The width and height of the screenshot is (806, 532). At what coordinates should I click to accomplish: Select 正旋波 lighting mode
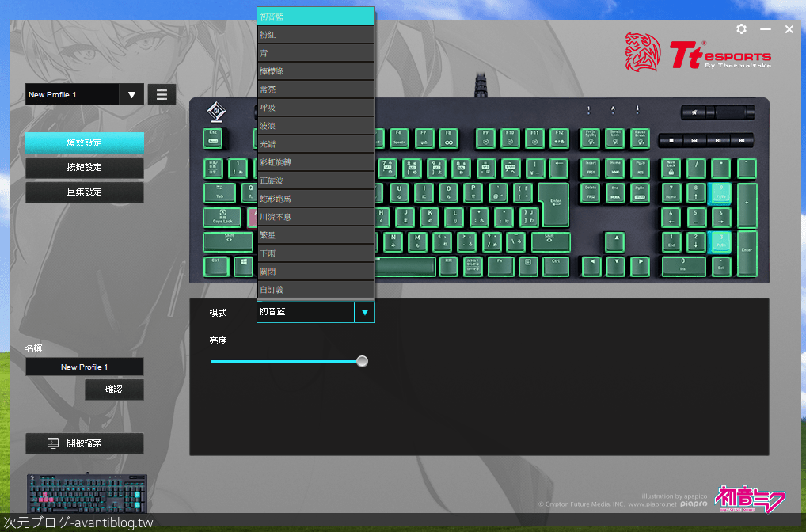coord(316,180)
